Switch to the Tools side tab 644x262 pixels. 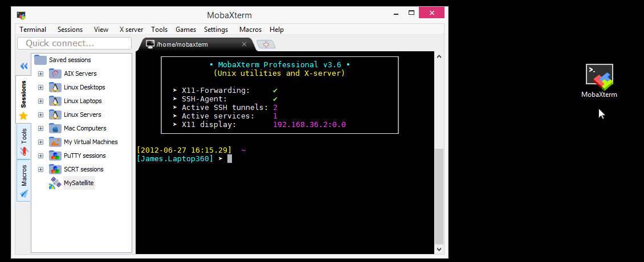[24, 142]
